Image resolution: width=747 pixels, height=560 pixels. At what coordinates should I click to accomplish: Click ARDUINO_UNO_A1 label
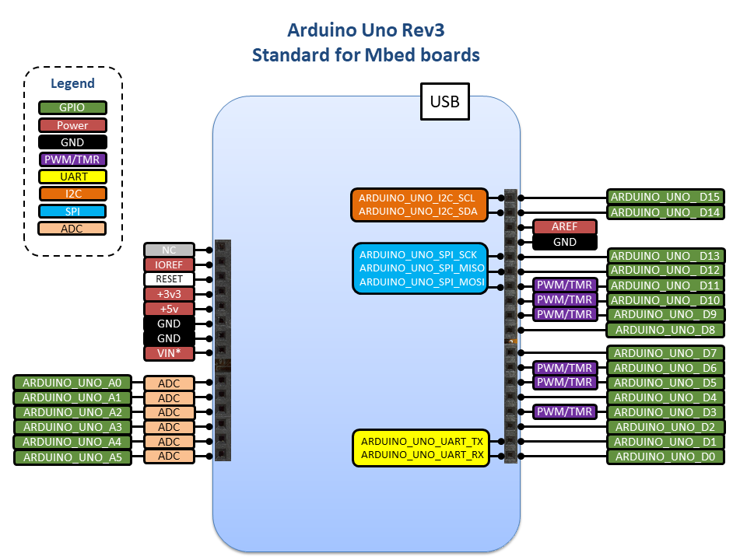click(72, 397)
